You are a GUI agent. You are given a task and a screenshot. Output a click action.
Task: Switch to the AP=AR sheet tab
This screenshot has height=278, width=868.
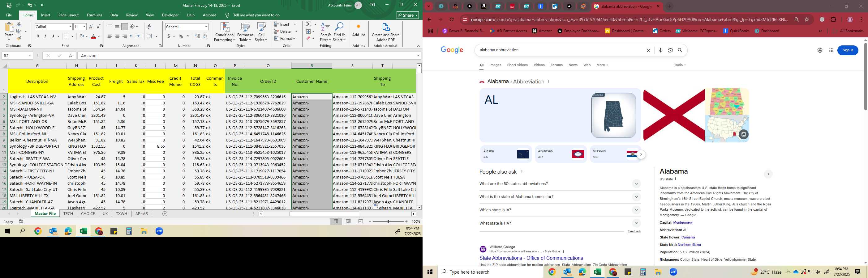142,214
